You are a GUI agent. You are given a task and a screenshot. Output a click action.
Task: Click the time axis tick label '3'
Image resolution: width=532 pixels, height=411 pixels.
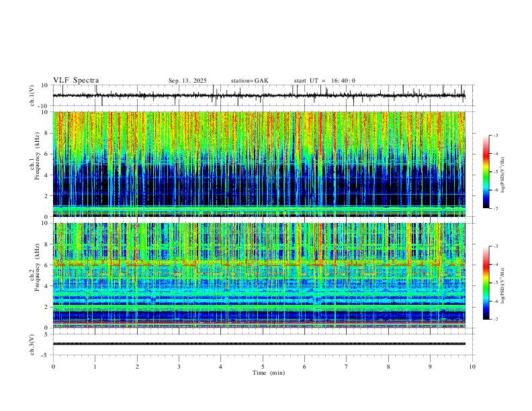[x=179, y=367]
